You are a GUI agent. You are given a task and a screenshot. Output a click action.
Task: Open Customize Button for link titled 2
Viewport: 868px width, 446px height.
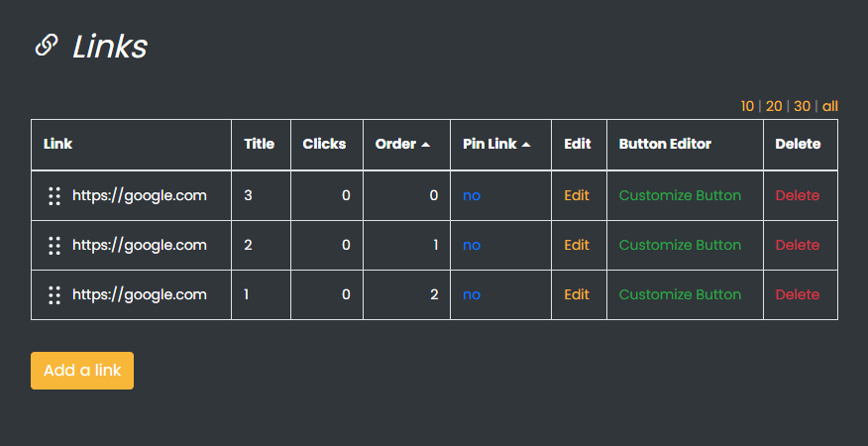tap(680, 246)
